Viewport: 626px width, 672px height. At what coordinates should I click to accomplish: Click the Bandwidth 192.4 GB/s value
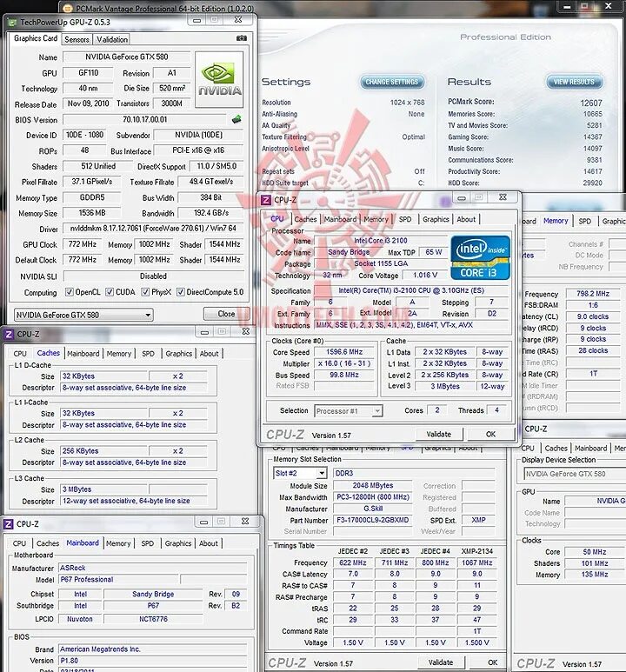(211, 213)
